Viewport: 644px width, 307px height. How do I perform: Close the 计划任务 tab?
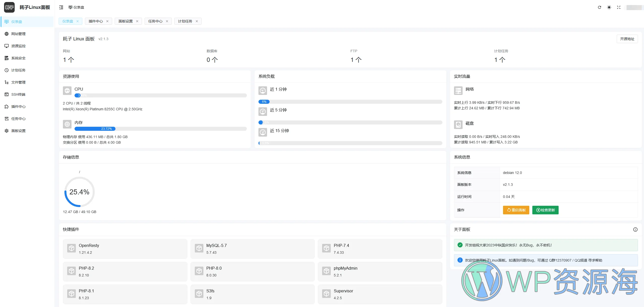click(x=197, y=21)
